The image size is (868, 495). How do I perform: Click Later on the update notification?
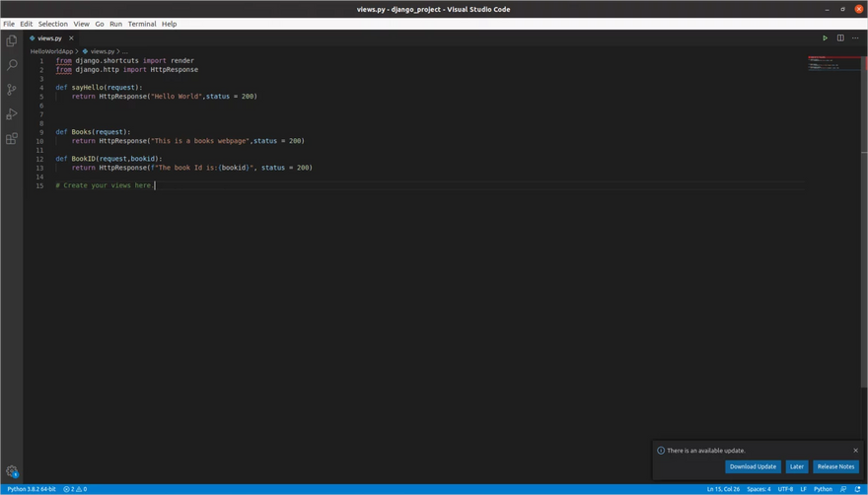pyautogui.click(x=797, y=466)
